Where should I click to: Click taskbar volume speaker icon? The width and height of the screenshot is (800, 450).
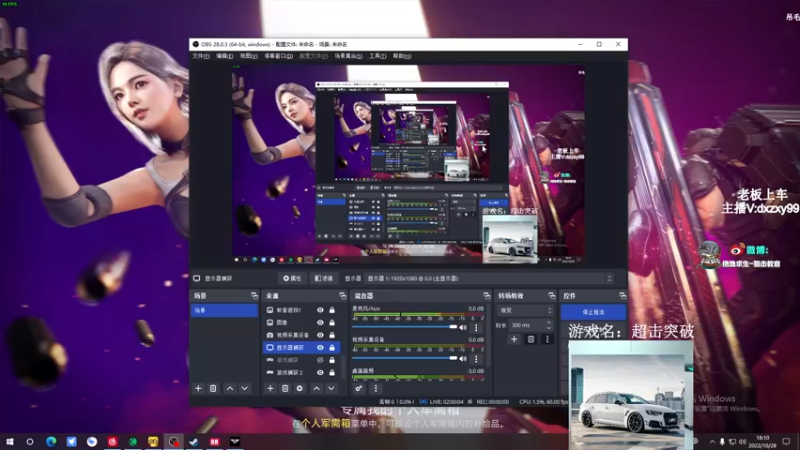(x=742, y=442)
